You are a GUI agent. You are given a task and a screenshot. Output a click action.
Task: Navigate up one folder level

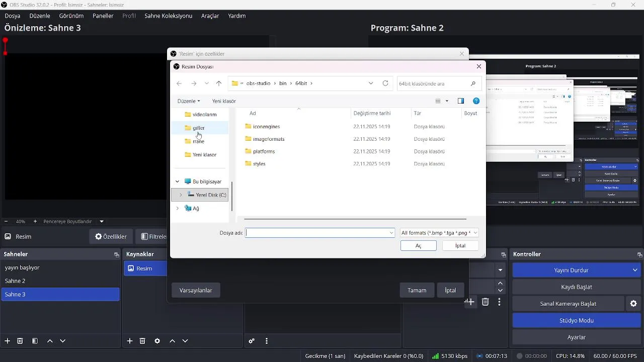coord(219,83)
